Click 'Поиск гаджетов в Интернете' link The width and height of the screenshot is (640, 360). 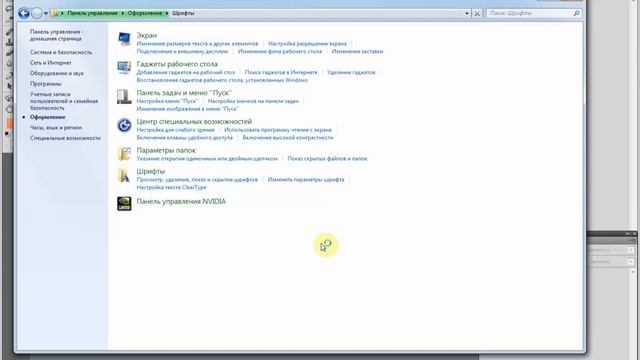click(x=281, y=72)
